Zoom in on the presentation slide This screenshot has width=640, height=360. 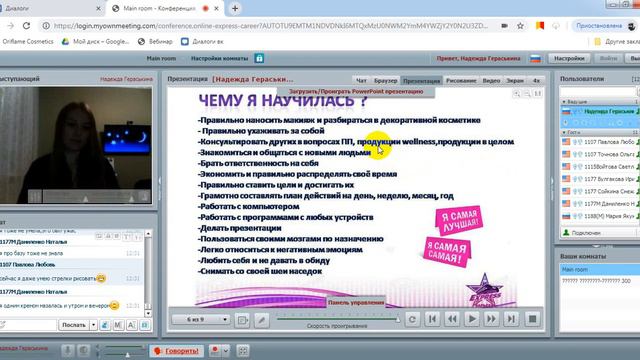tap(516, 94)
